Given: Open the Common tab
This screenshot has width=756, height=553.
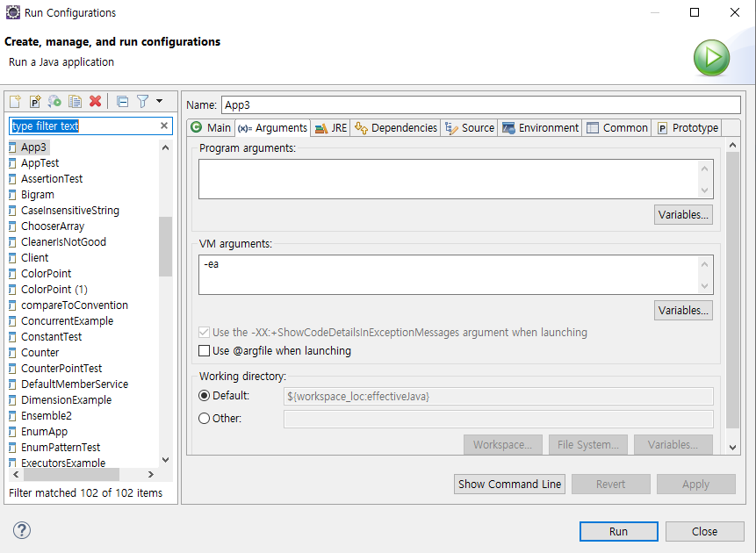Looking at the screenshot, I should point(616,128).
